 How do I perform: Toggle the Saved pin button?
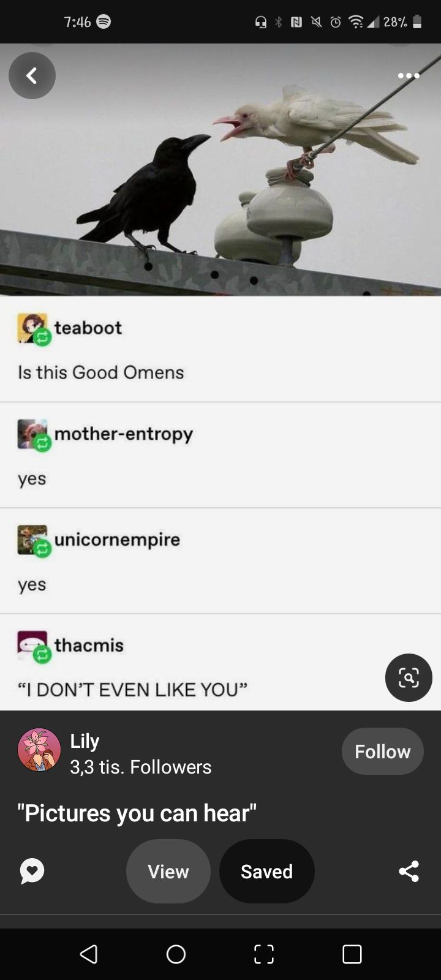click(267, 871)
